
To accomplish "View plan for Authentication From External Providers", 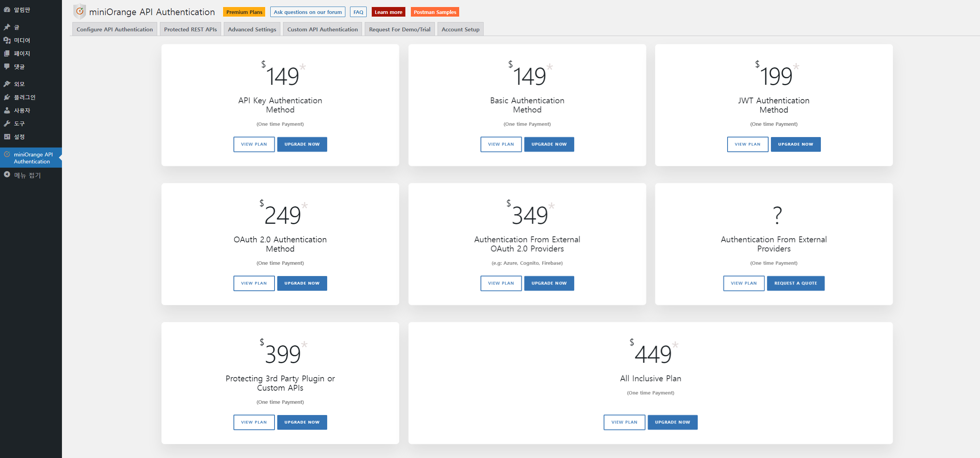I will [x=744, y=283].
